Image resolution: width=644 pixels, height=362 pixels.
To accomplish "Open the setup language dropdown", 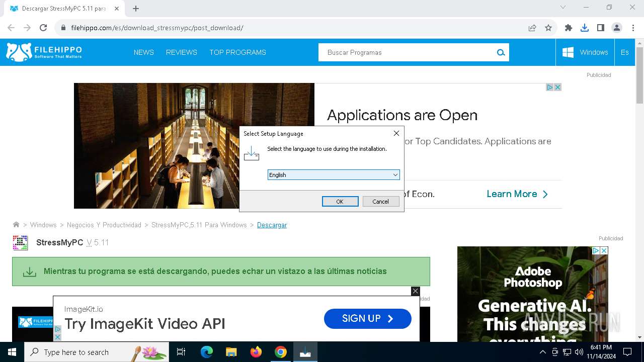I will (334, 175).
